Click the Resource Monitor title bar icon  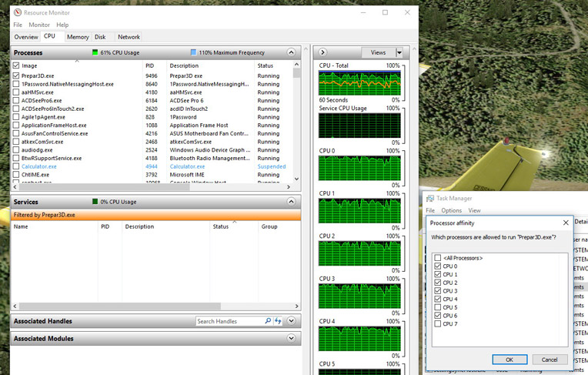tap(18, 12)
